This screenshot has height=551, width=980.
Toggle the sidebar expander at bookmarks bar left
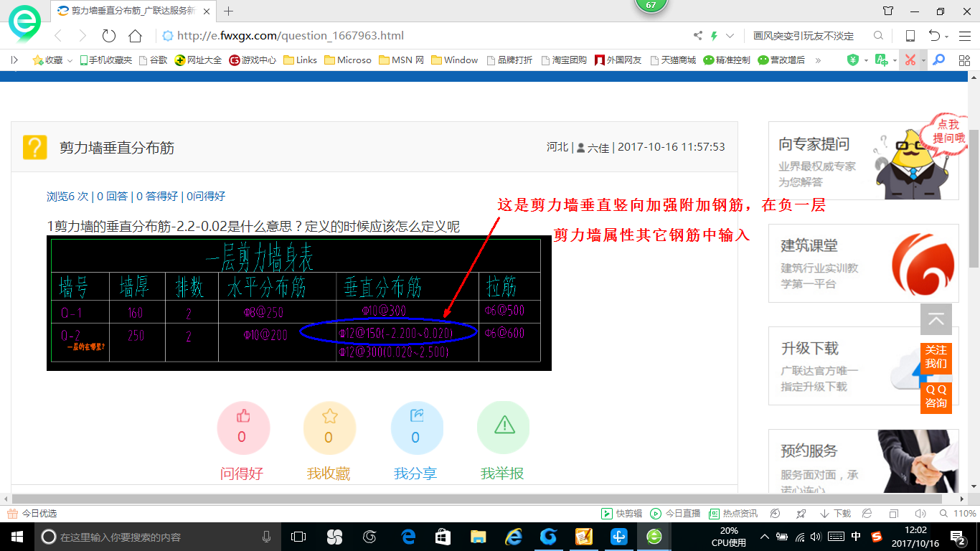click(14, 60)
